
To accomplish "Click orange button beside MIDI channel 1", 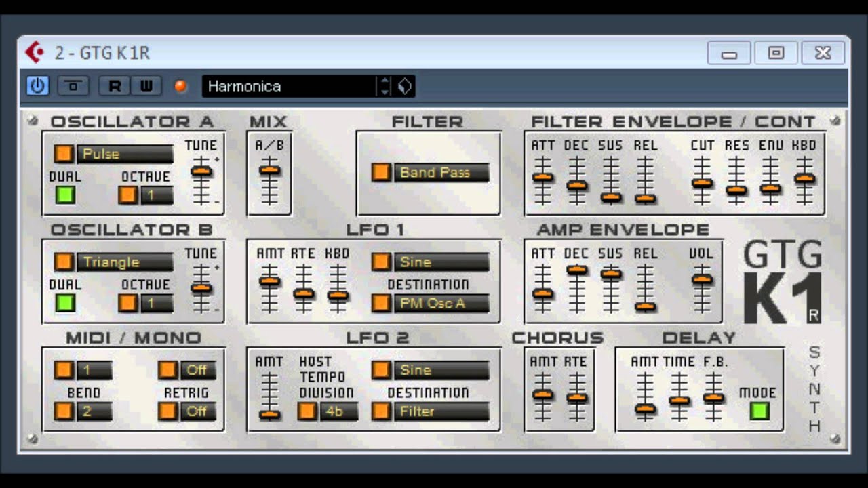I will 64,370.
